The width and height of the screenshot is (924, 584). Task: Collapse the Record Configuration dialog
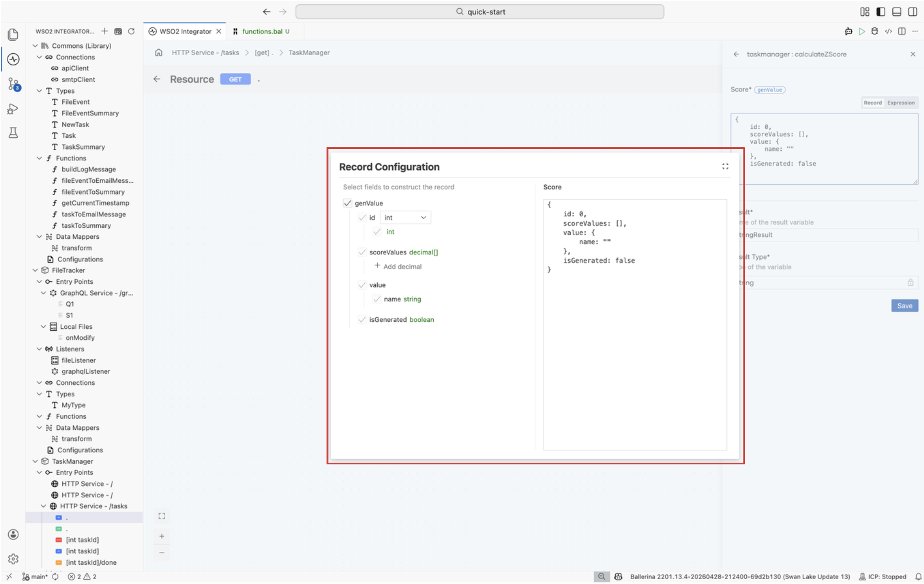725,167
